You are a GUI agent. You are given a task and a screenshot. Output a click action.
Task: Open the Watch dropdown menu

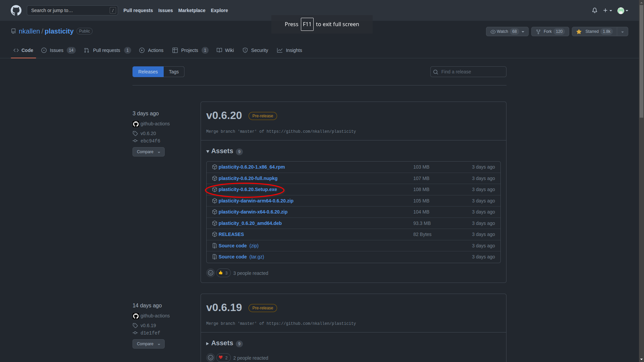507,32
